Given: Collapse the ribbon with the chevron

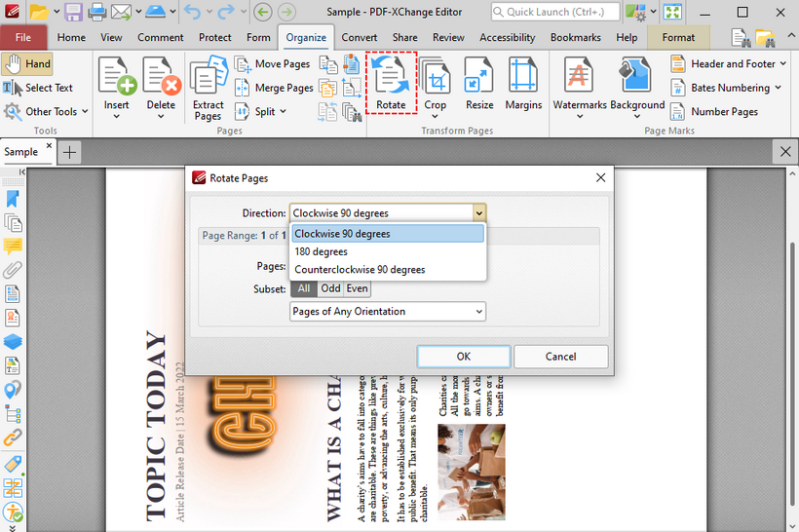Looking at the screenshot, I should pos(791,35).
